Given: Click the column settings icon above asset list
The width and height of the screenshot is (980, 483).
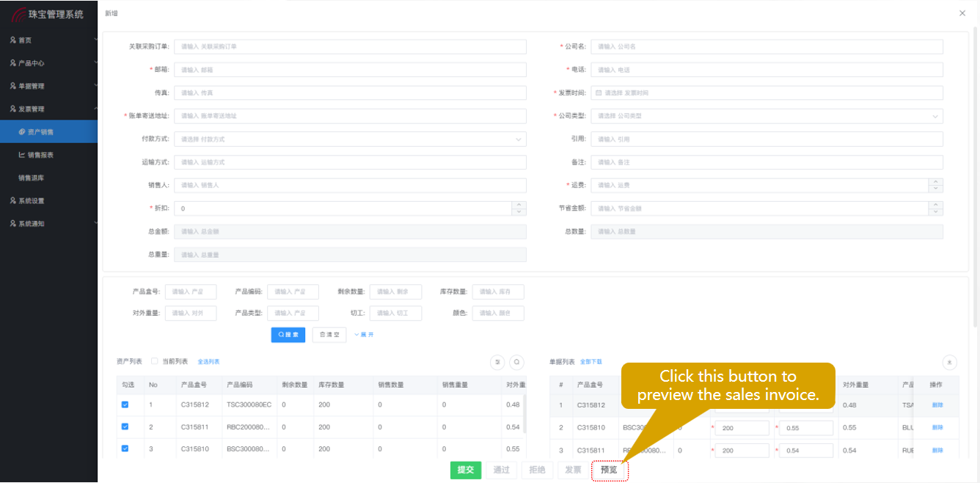Looking at the screenshot, I should point(497,362).
